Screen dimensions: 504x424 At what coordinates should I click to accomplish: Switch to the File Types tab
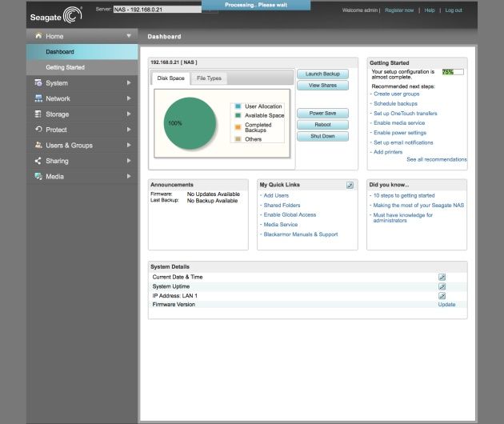click(209, 78)
